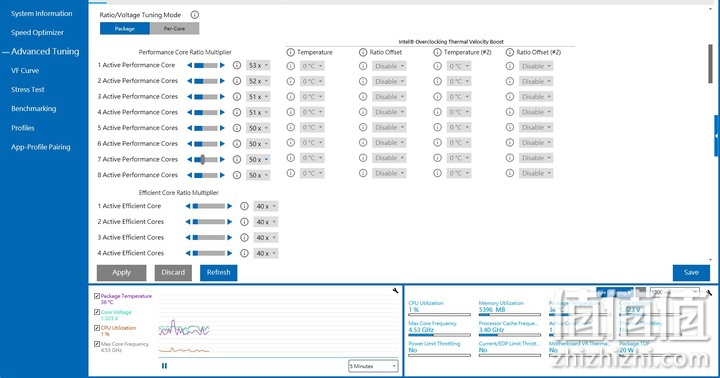Toggle Core Voltage checkbox
Image resolution: width=720 pixels, height=378 pixels.
coord(97,312)
